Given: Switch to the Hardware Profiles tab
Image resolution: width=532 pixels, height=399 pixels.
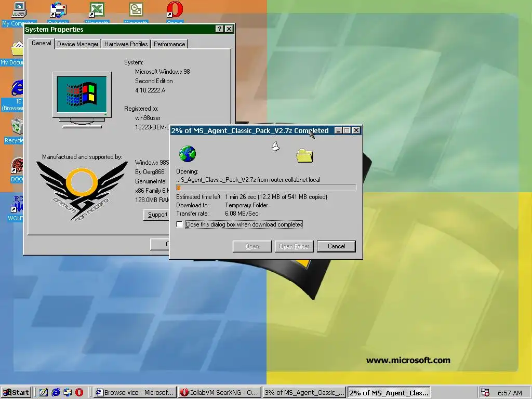Looking at the screenshot, I should tap(126, 44).
